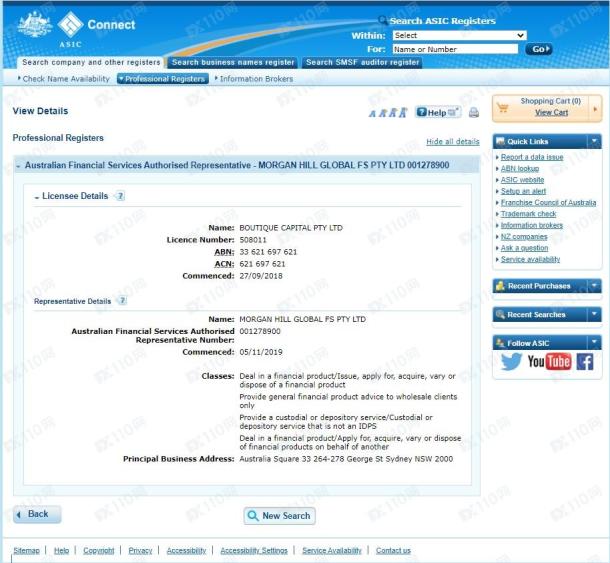This screenshot has width=610, height=563.
Task: Open Accessibility footer link
Action: point(186,551)
